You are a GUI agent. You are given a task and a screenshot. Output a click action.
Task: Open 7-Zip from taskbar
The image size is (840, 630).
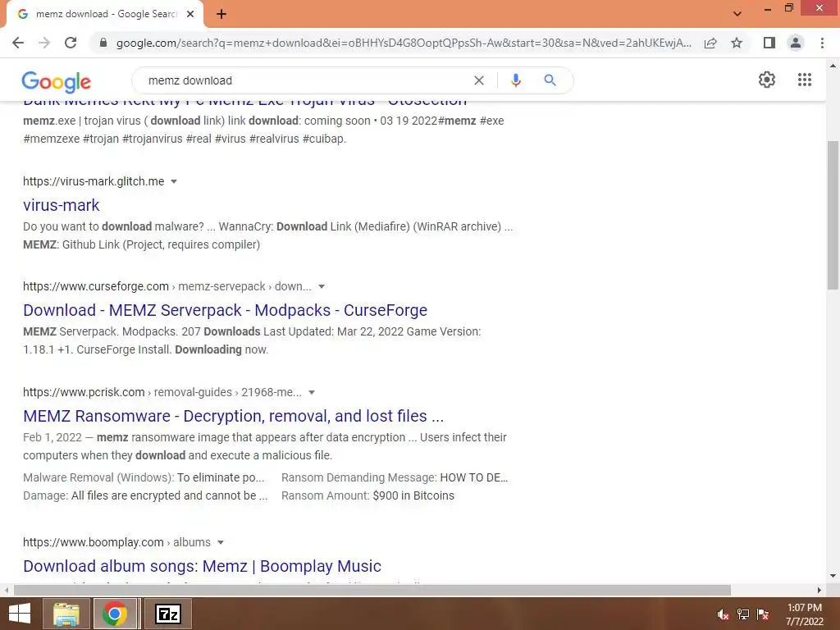[167, 614]
